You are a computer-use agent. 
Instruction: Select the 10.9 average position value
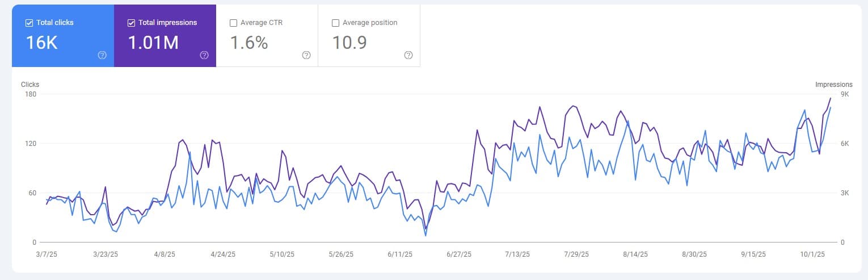349,43
